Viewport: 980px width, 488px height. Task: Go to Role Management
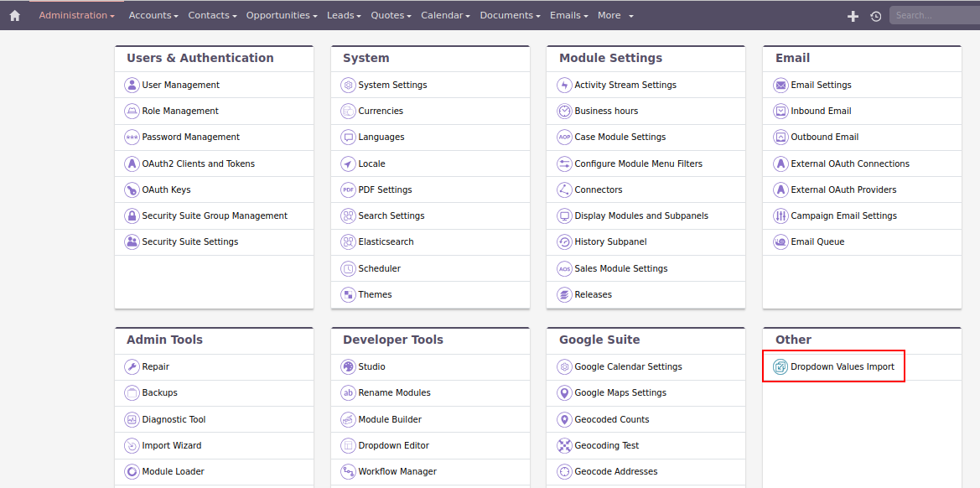tap(180, 111)
